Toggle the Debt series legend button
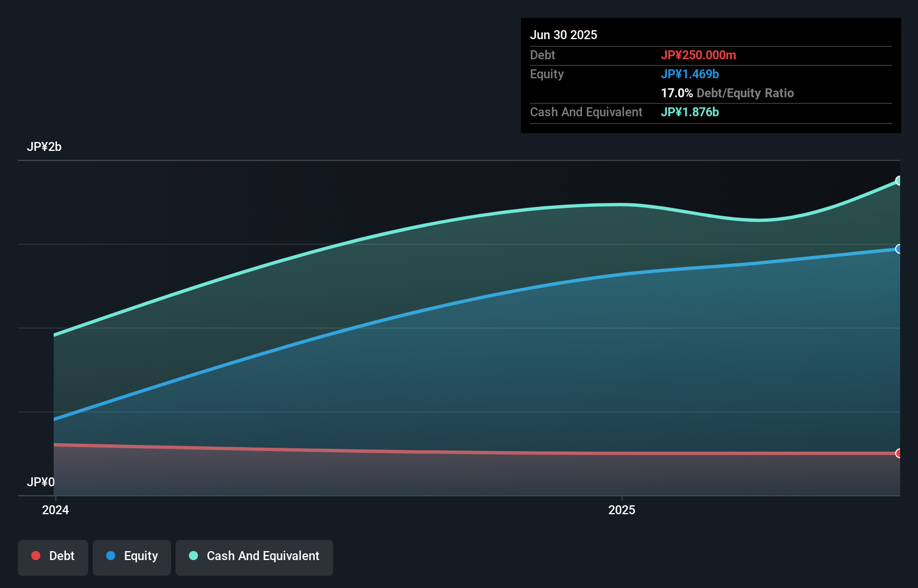This screenshot has width=918, height=588. tap(53, 557)
